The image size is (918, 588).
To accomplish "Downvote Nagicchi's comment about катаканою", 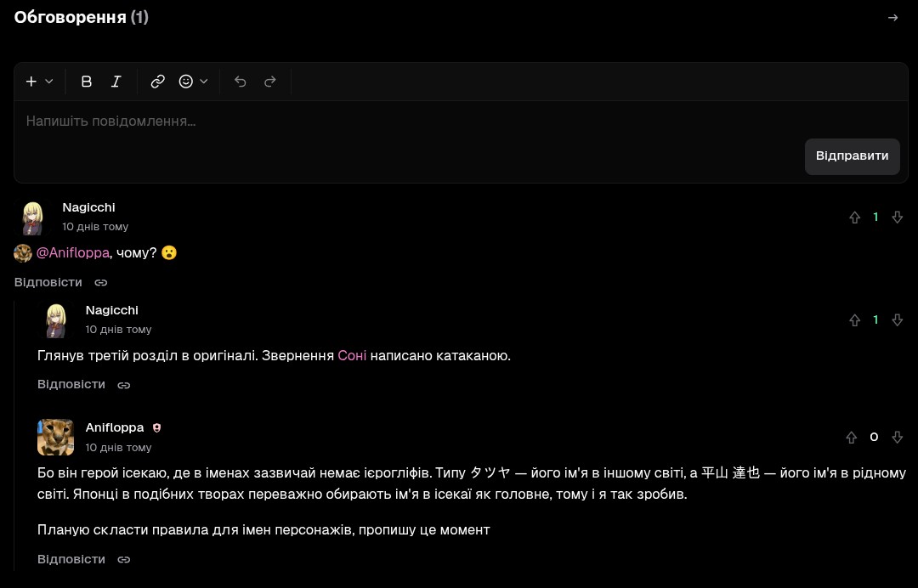I will coord(897,320).
